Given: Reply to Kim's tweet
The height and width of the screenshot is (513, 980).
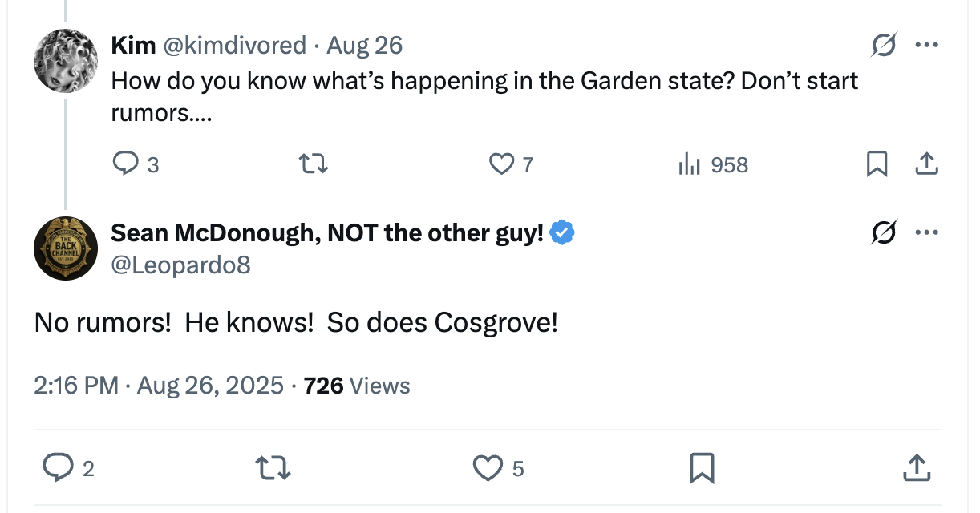Looking at the screenshot, I should pyautogui.click(x=125, y=164).
